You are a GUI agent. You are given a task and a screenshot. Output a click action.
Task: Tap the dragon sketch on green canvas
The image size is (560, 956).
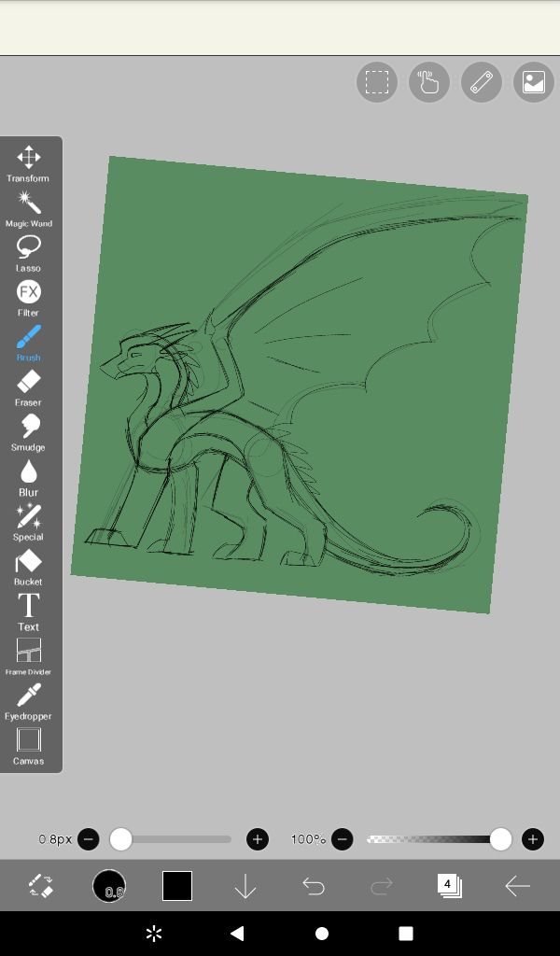click(x=300, y=385)
